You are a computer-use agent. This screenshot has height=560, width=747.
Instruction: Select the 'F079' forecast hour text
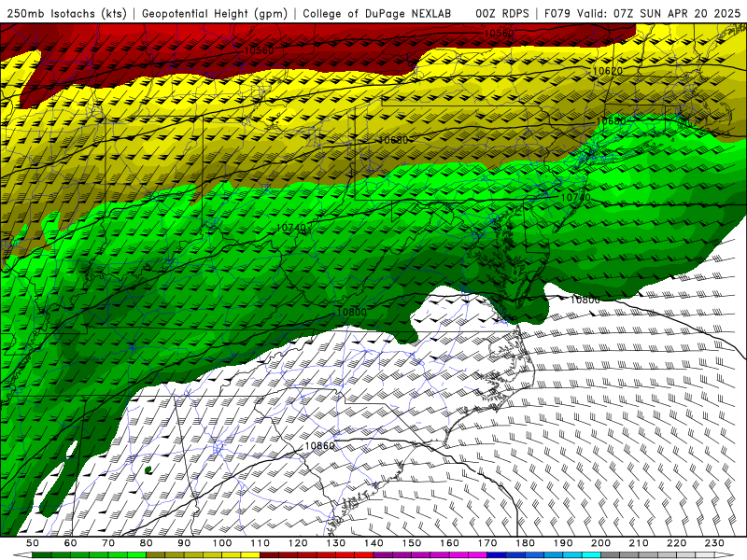click(x=558, y=13)
